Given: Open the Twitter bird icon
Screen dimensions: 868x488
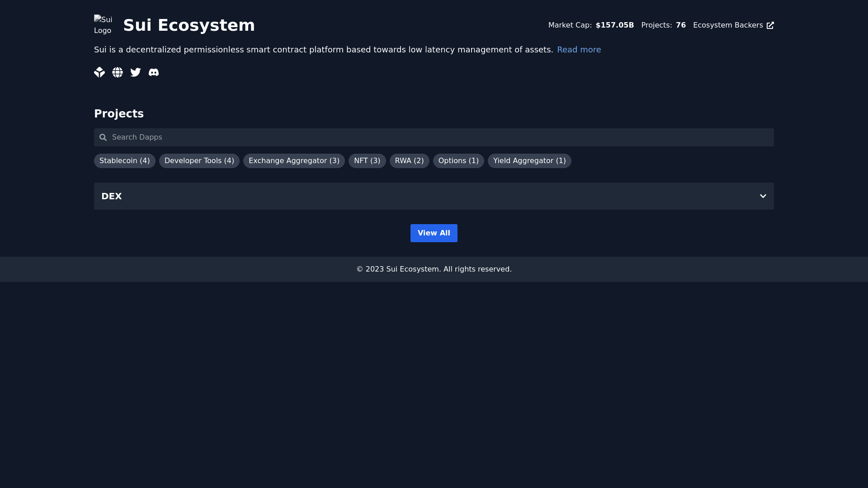Looking at the screenshot, I should (x=136, y=72).
